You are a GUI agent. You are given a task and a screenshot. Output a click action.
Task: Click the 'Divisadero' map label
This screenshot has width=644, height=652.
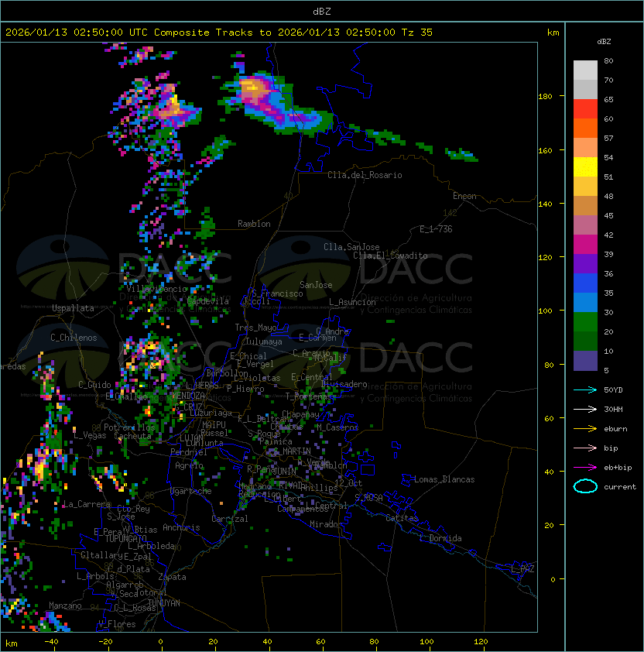pos(344,384)
